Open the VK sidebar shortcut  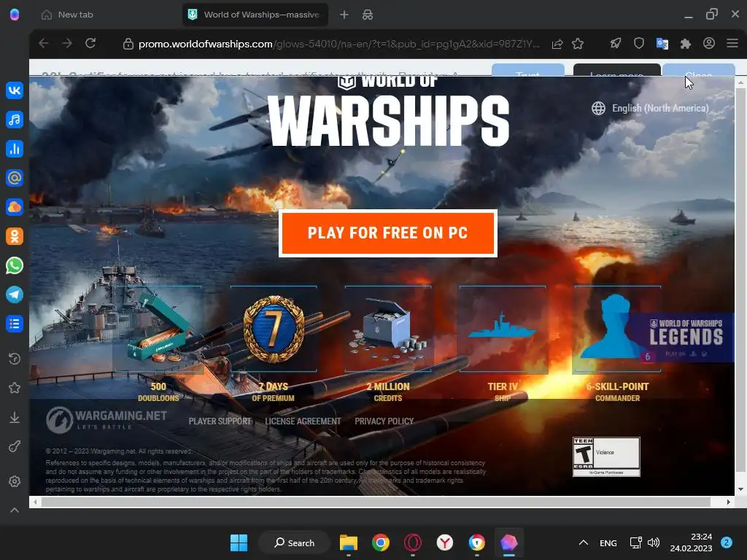coord(15,90)
